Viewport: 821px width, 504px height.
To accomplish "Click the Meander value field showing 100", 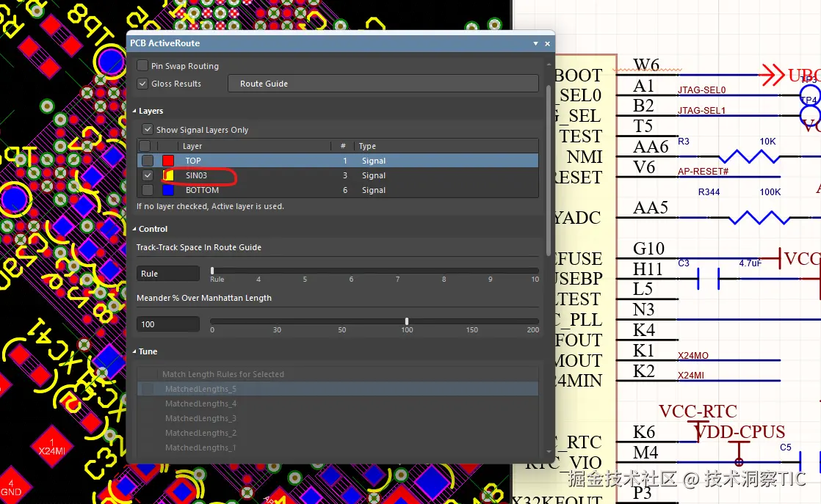I will point(168,324).
